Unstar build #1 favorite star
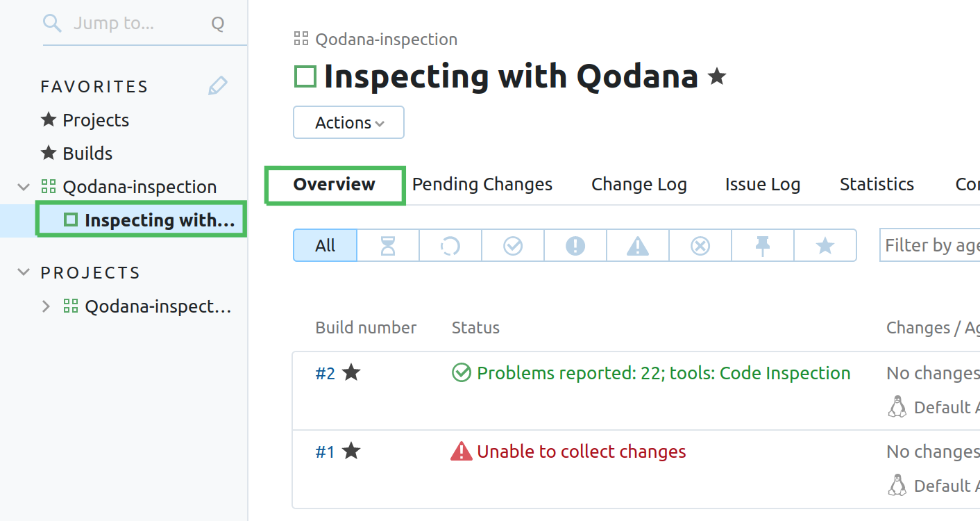Screen dimensions: 980x521 pyautogui.click(x=352, y=452)
